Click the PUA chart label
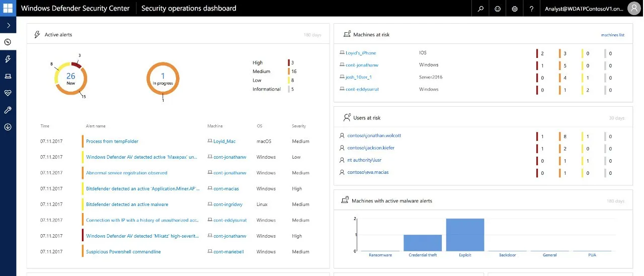The width and height of the screenshot is (644, 276). (x=592, y=255)
